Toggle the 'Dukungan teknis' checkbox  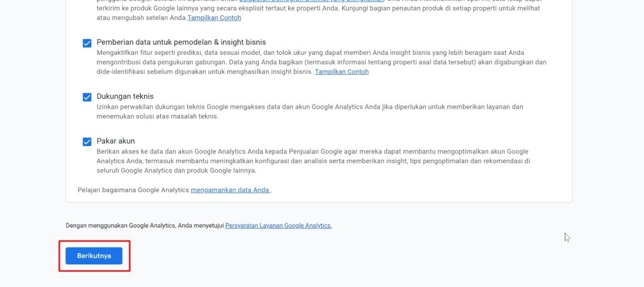click(87, 97)
